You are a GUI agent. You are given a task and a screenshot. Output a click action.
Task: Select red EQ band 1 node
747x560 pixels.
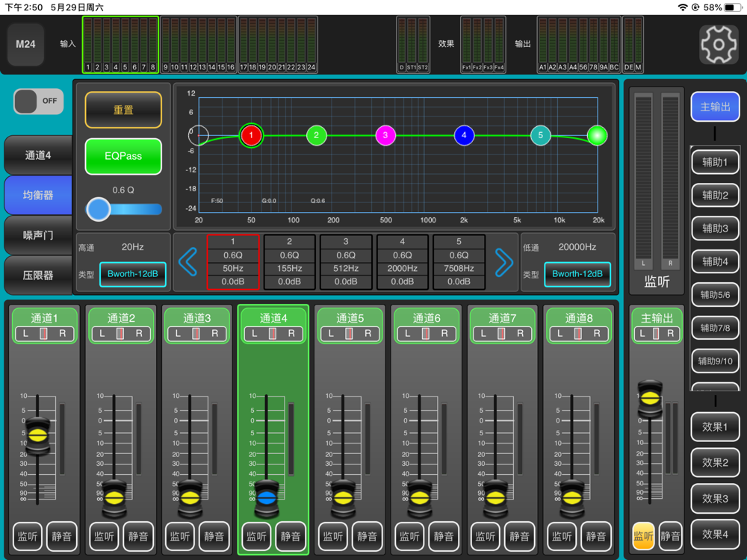tap(251, 135)
